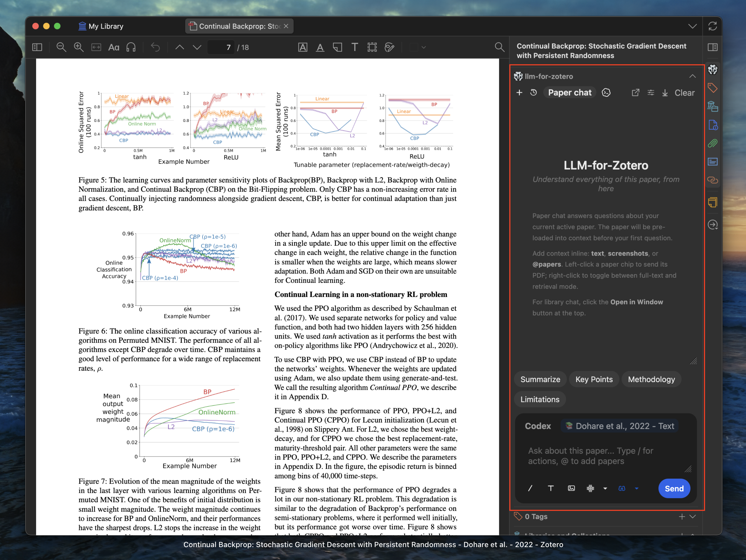Start read aloud with the headphones icon
Viewport: 746px width, 560px height.
(x=131, y=47)
